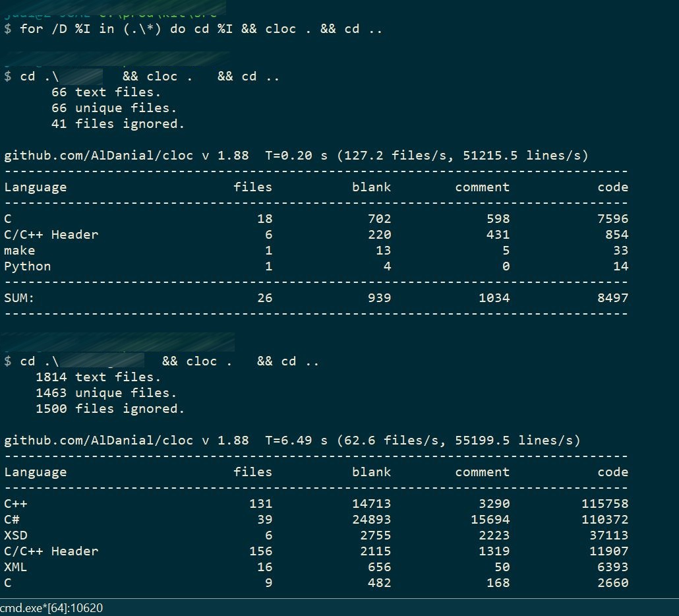Click the cmd.exe*[64]:10620 status bar entry
Image resolution: width=679 pixels, height=616 pixels.
pos(51,608)
